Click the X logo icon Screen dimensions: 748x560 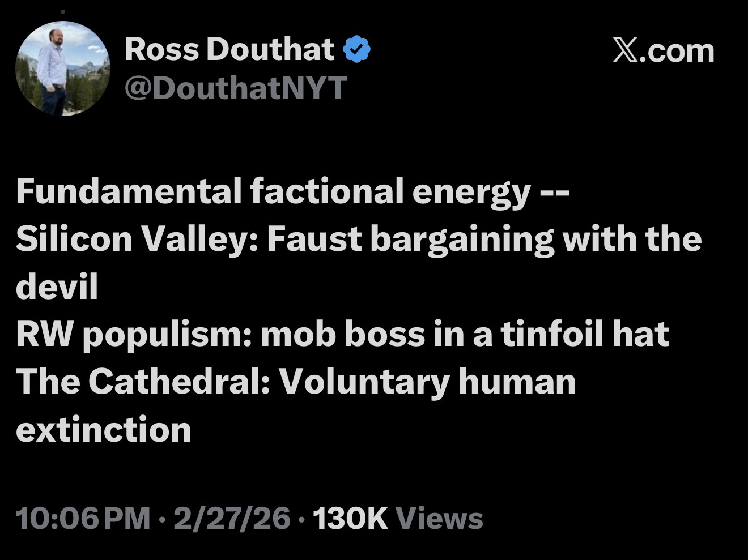pyautogui.click(x=625, y=51)
